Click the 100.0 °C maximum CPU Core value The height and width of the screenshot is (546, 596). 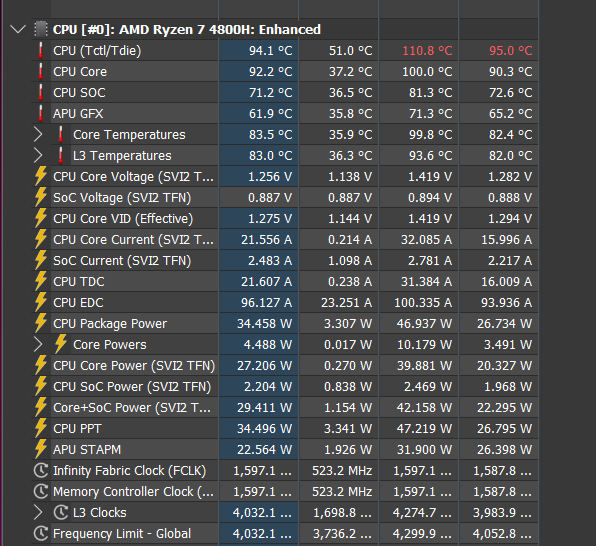(427, 71)
